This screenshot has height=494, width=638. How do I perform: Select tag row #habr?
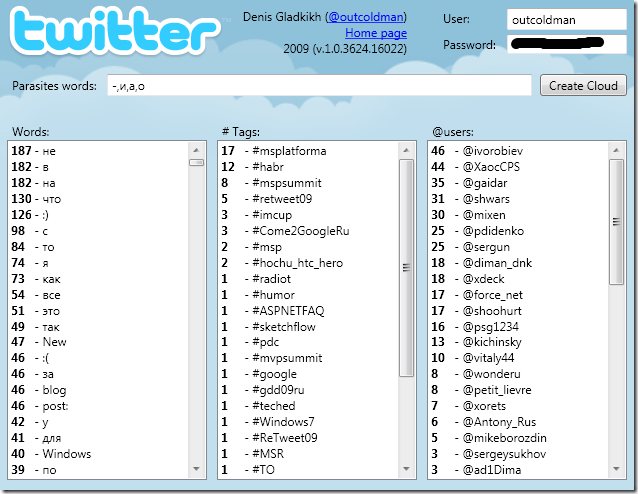[308, 167]
